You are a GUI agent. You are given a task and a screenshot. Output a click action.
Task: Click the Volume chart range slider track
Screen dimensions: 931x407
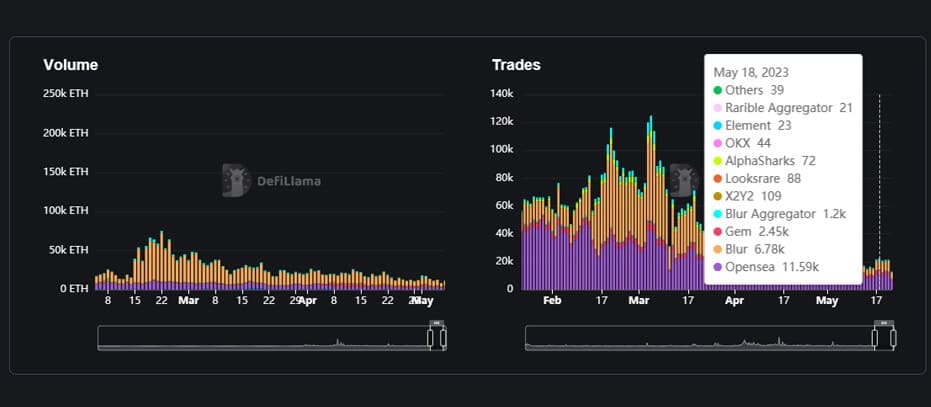260,338
